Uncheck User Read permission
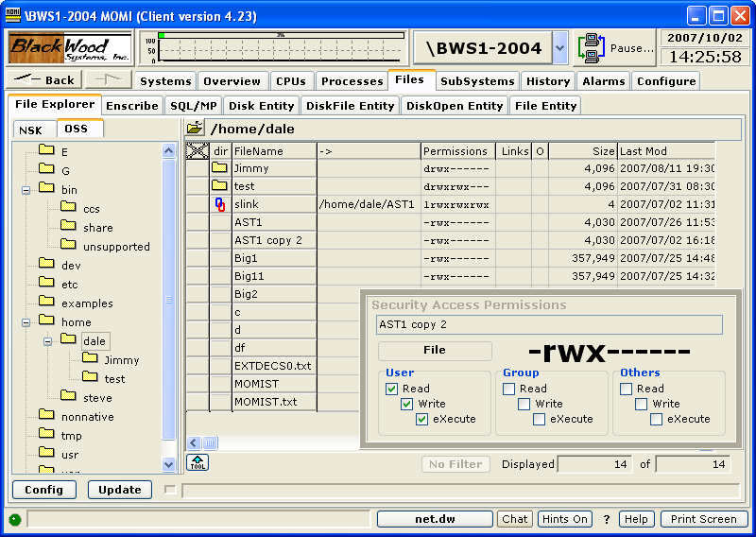756x537 pixels. click(x=391, y=389)
